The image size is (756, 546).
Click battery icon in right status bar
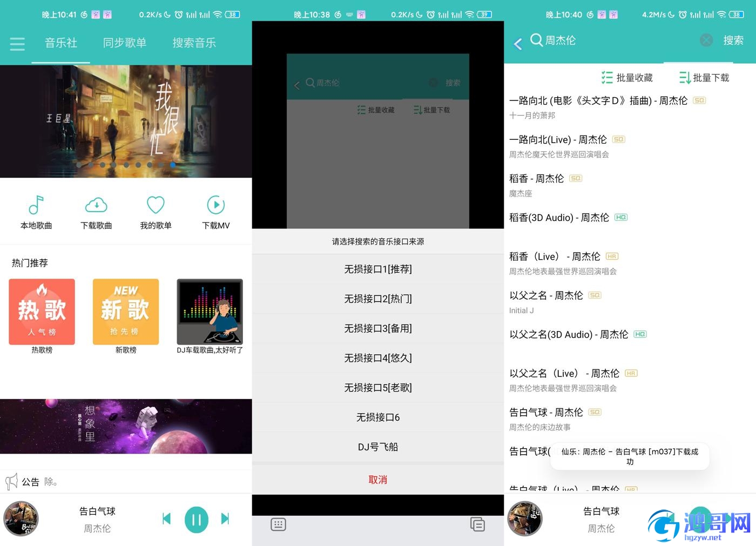[x=737, y=15]
